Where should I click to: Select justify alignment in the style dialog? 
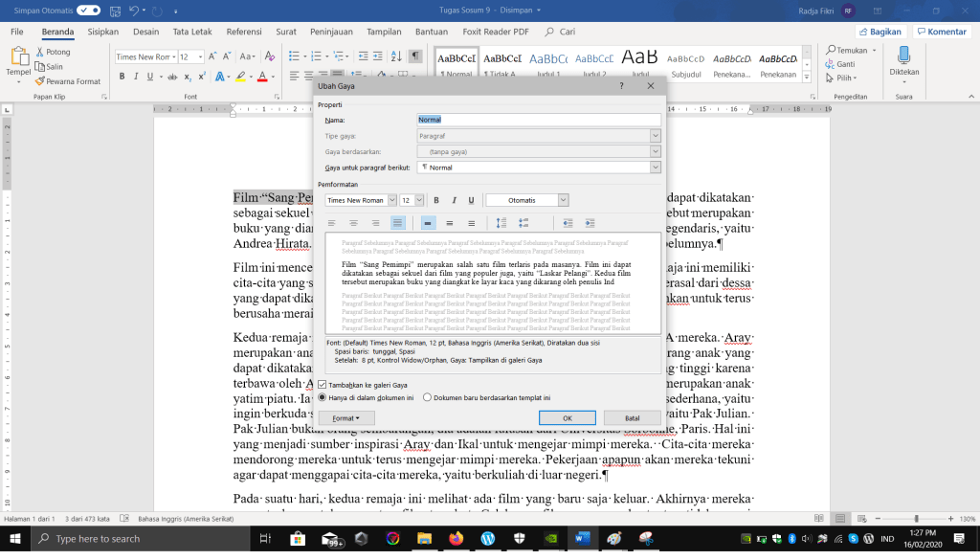pos(398,223)
